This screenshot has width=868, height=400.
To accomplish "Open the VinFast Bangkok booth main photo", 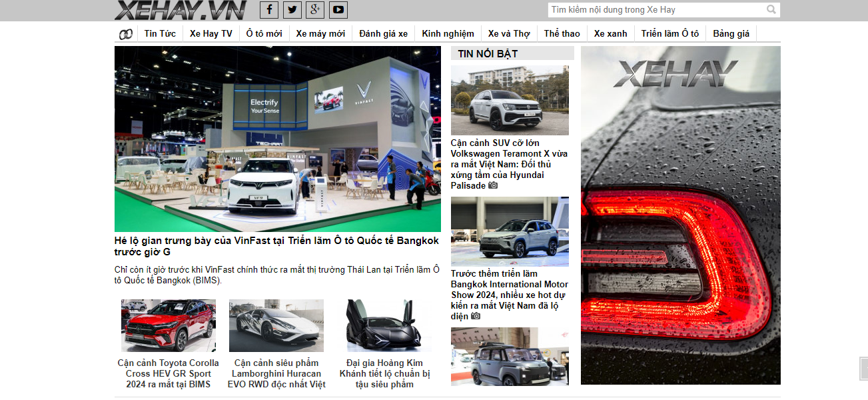I will point(278,139).
